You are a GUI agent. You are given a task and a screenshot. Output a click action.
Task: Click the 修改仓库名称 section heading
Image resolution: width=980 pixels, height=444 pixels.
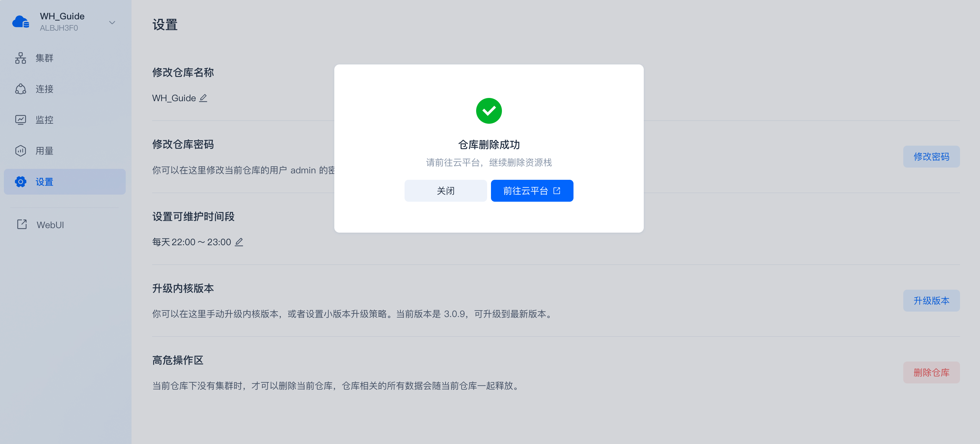pos(183,72)
